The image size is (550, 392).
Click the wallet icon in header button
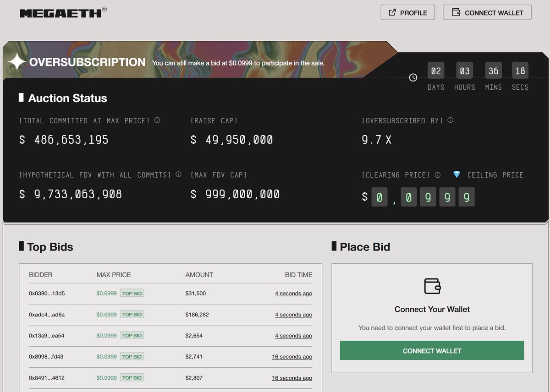tap(456, 12)
